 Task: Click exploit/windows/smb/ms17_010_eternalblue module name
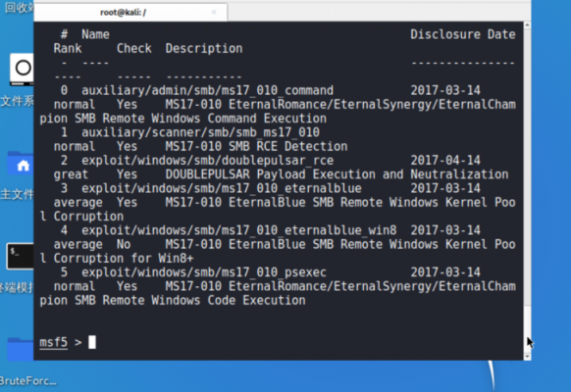(222, 188)
